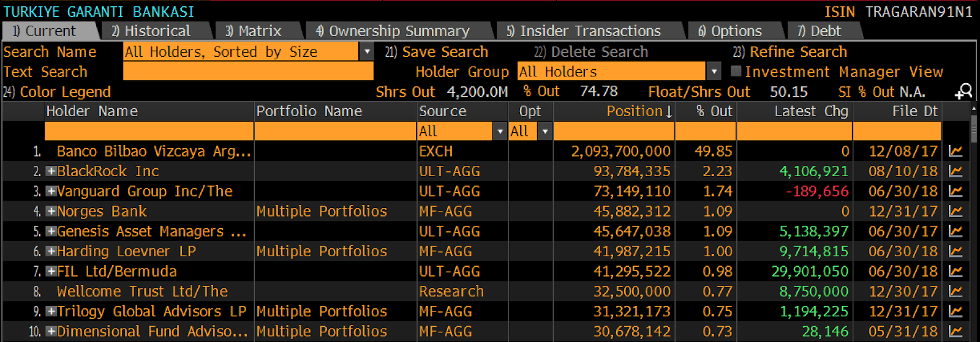Click the magnifier search icon near SI % Out
Image resolution: width=980 pixels, height=342 pixels.
point(963,92)
